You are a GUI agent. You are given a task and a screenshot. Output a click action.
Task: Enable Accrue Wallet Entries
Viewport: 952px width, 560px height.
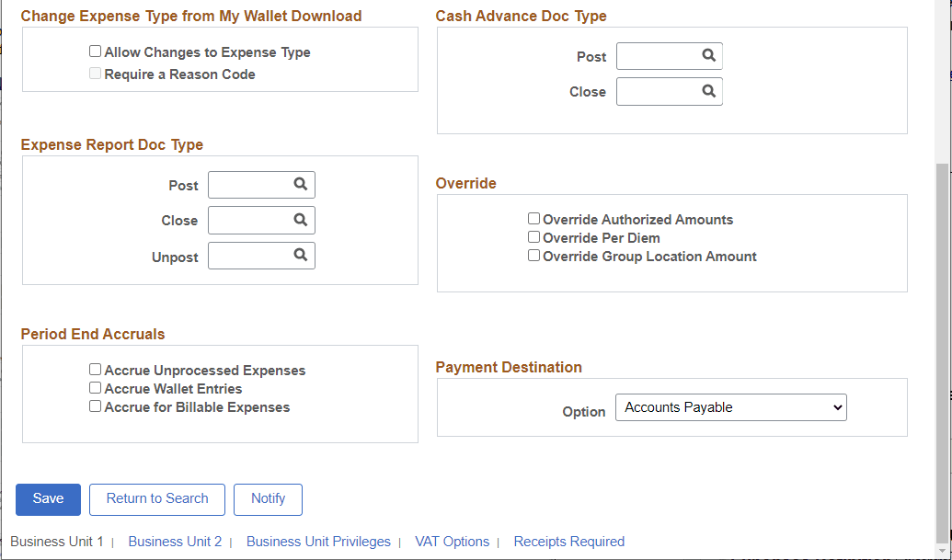pyautogui.click(x=95, y=387)
